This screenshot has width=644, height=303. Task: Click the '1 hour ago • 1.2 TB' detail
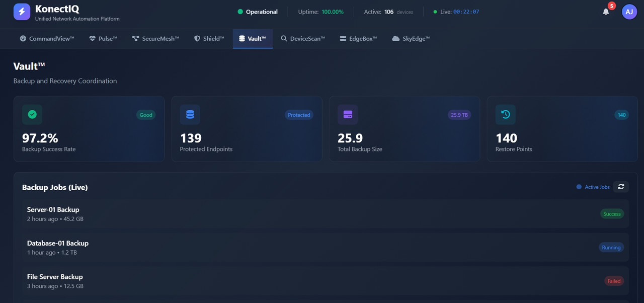52,252
